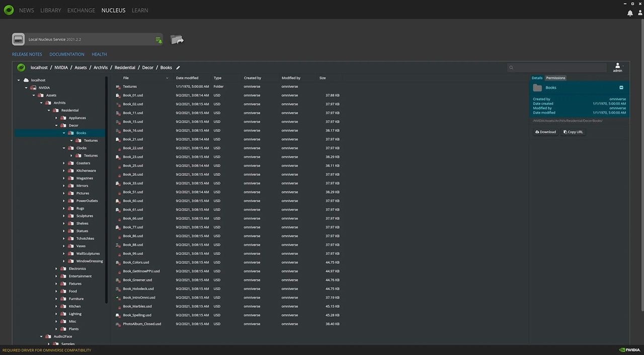
Task: Click the Local Nucleus Service drive icon
Action: [19, 39]
